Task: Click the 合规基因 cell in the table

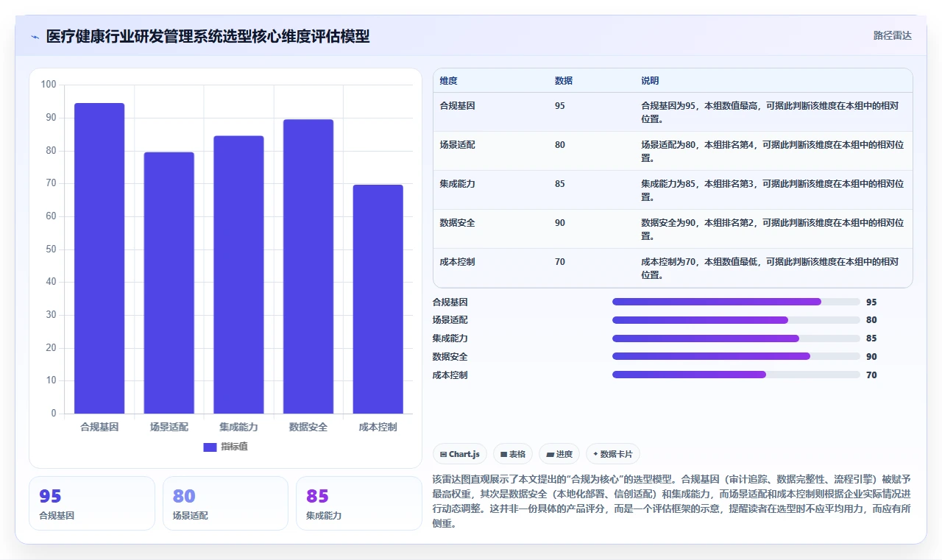Action: pyautogui.click(x=457, y=106)
